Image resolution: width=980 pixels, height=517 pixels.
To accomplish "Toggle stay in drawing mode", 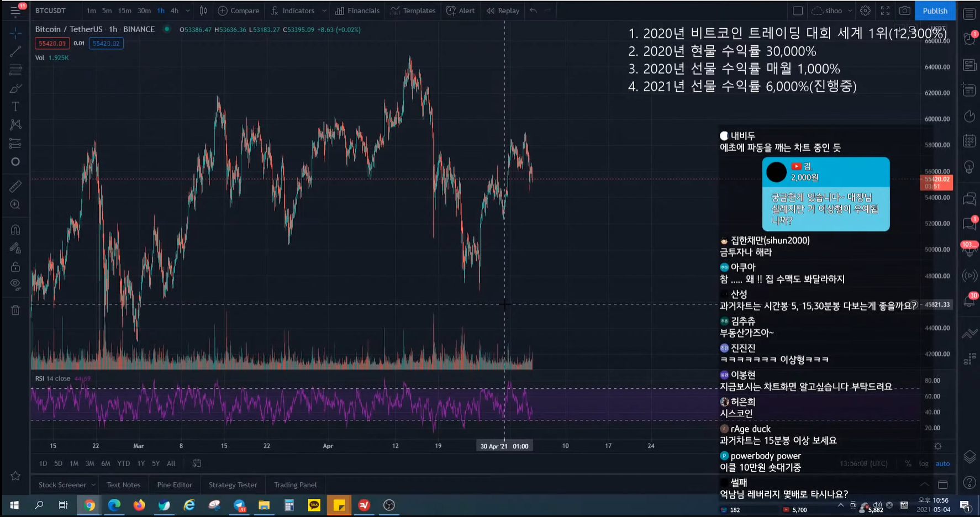I will click(x=15, y=248).
